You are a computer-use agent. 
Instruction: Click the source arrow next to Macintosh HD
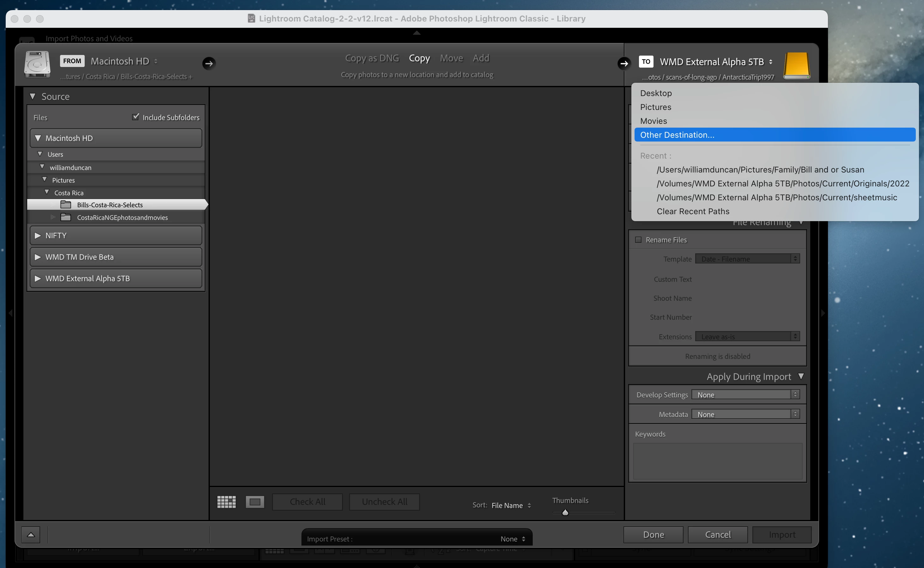coord(209,63)
